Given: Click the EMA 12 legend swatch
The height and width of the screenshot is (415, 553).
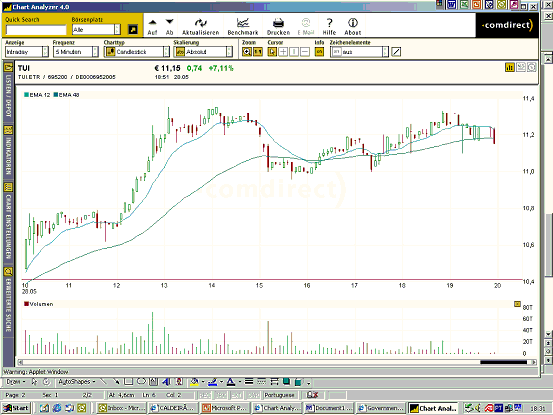Looking at the screenshot, I should tap(26, 94).
